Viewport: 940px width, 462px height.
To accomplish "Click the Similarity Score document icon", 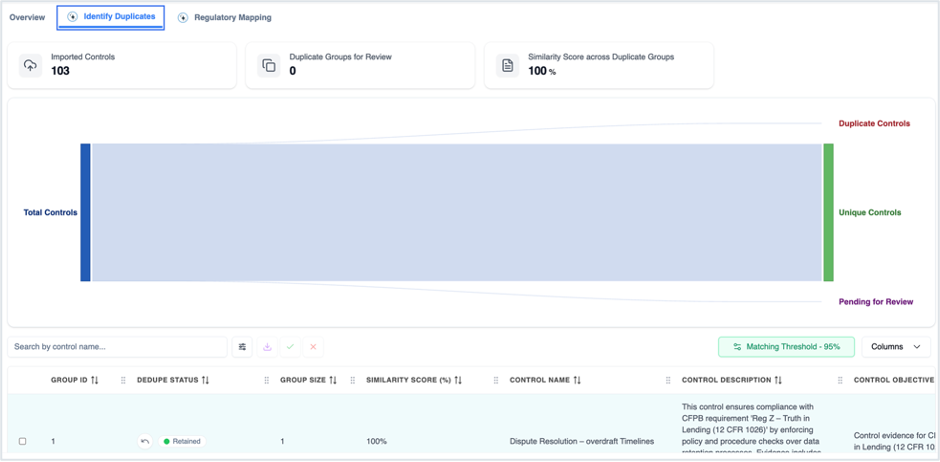I will 507,65.
